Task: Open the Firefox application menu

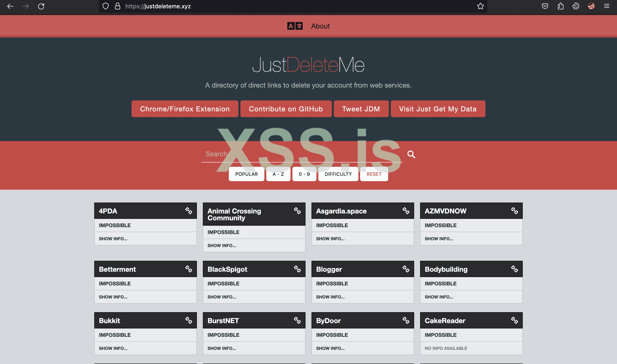Action: click(607, 6)
